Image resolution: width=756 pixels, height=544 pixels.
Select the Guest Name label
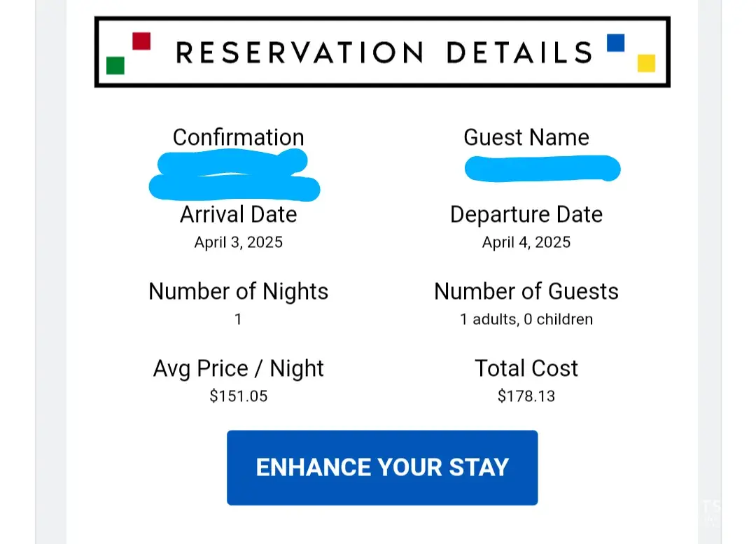526,137
